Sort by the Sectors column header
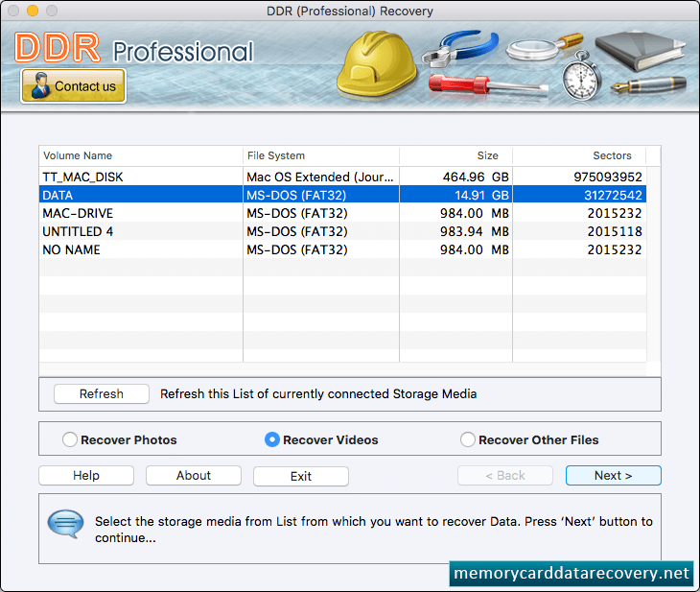The width and height of the screenshot is (700, 592). (579, 156)
